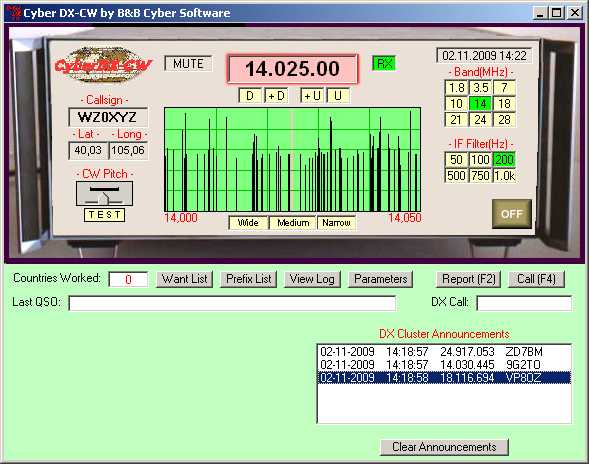589x464 pixels.
Task: Tune up with the +U button
Action: (312, 96)
